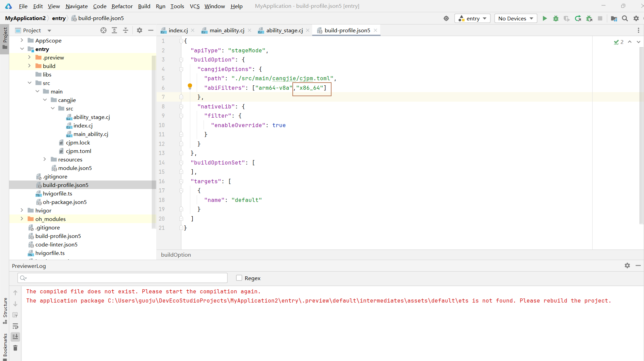This screenshot has height=361, width=644.
Task: Click scroll down arrow in PreviewerLog
Action: [x=15, y=304]
